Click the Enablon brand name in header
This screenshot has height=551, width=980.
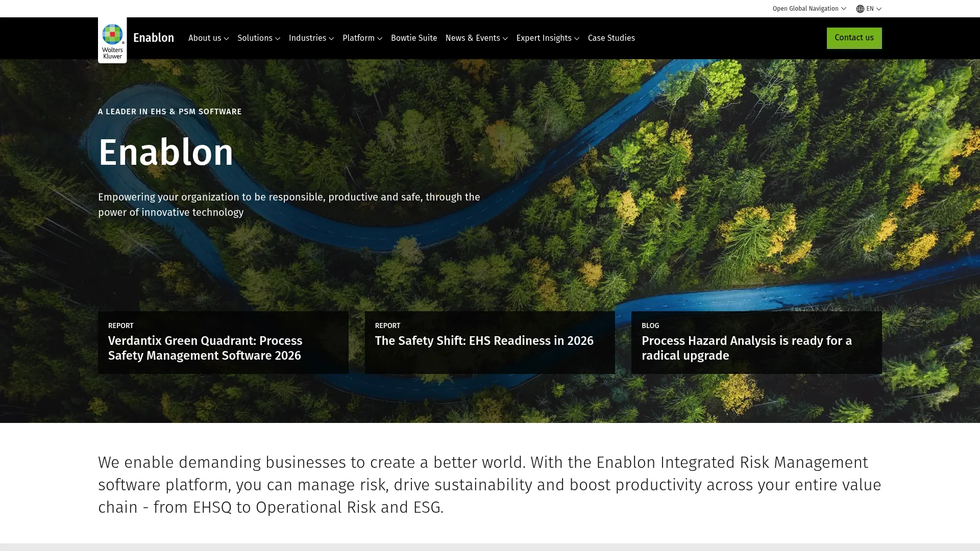pyautogui.click(x=153, y=38)
